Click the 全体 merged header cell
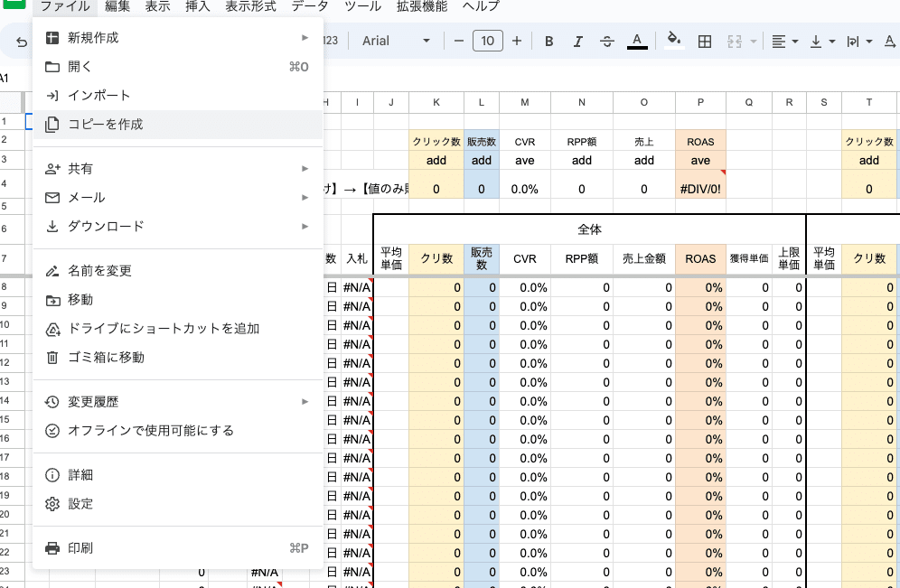Image resolution: width=900 pixels, height=588 pixels. coord(589,229)
